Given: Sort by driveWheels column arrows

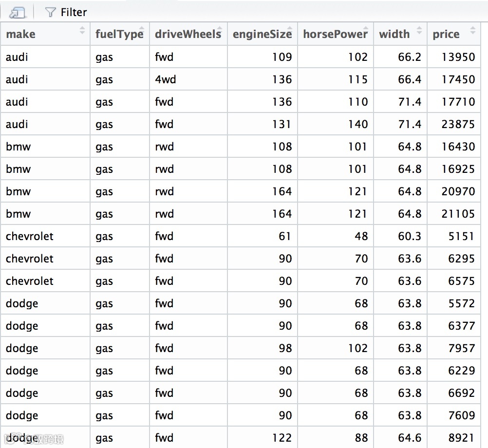Looking at the screenshot, I should (220, 31).
